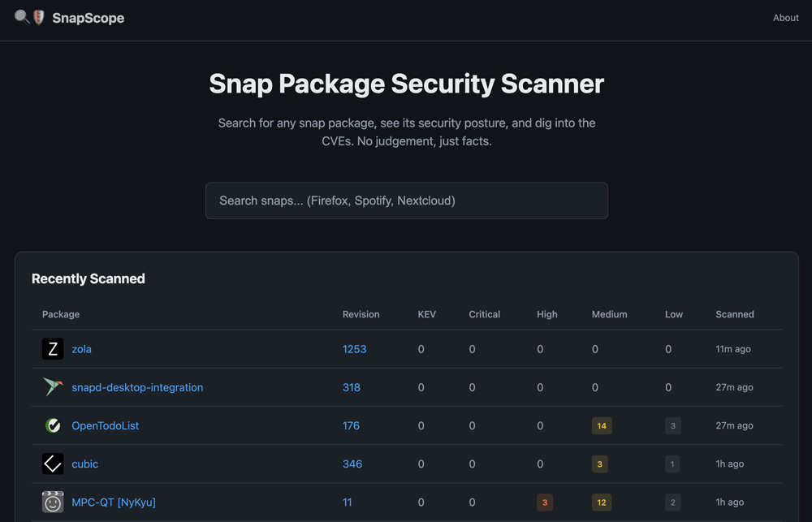
Task: Click the cubic package icon
Action: [x=53, y=464]
